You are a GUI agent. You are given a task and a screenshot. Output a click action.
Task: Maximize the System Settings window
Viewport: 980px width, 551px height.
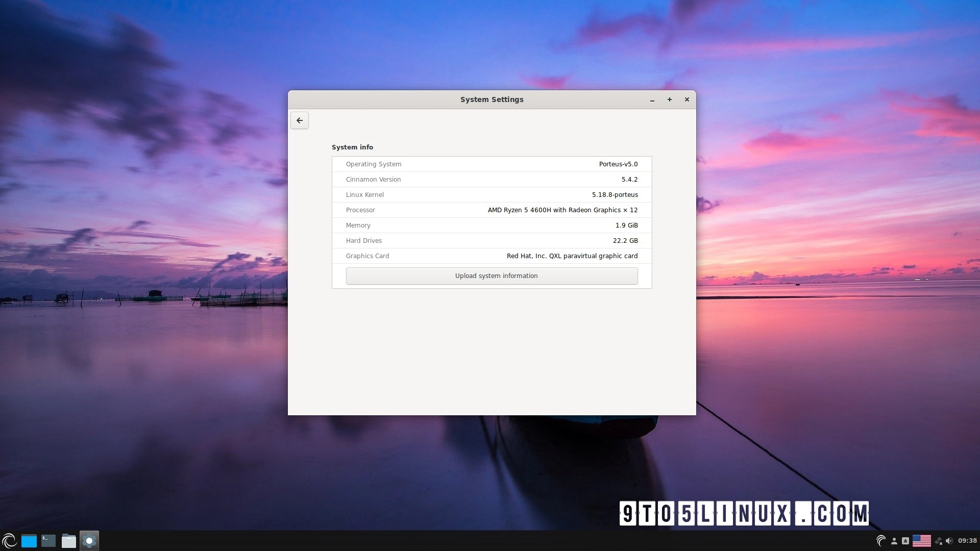click(669, 99)
